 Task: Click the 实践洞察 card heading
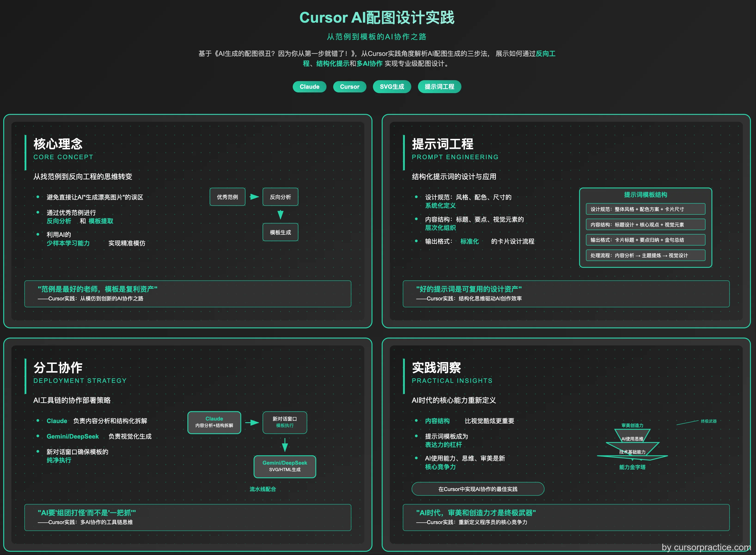click(436, 368)
